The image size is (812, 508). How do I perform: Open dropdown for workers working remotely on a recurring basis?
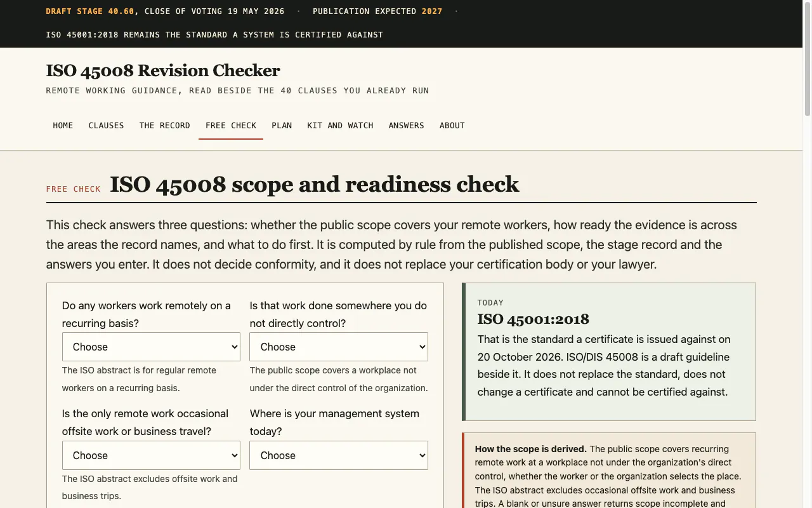click(151, 347)
